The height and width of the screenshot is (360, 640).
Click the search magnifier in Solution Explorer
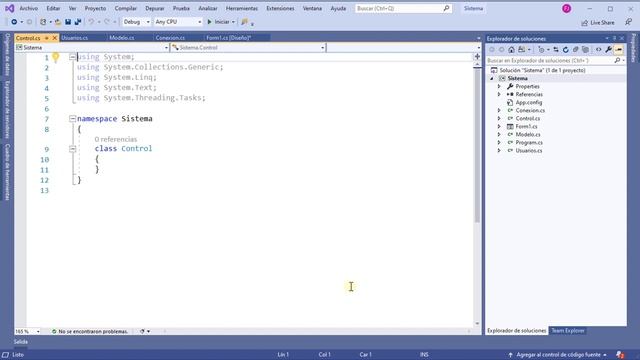coord(617,60)
